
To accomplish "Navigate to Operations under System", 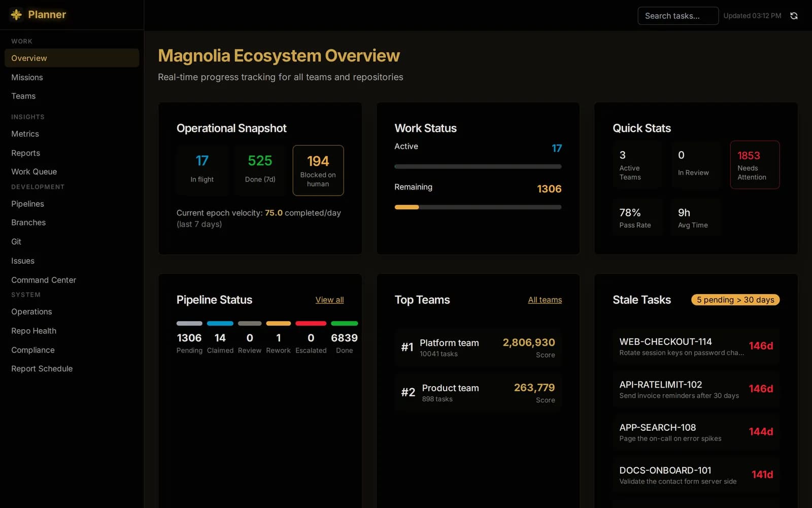I will pyautogui.click(x=72, y=311).
